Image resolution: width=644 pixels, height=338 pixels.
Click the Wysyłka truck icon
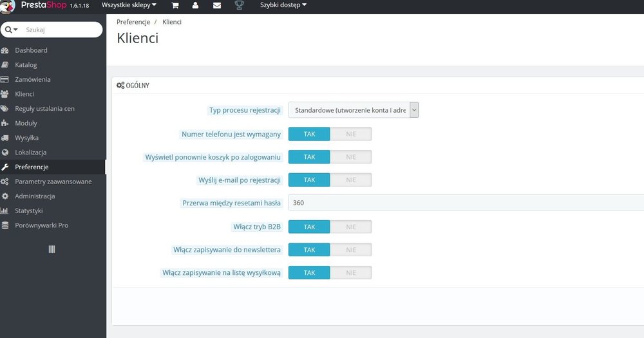5,138
